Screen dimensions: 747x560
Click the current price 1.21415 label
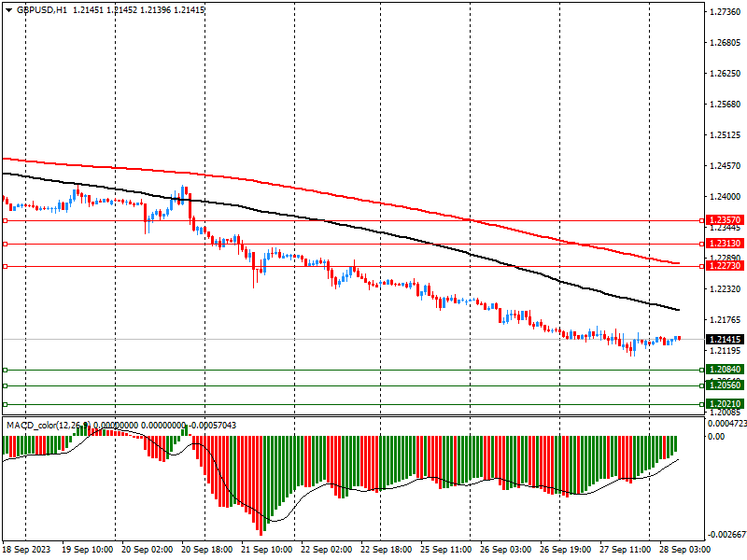[x=725, y=339]
